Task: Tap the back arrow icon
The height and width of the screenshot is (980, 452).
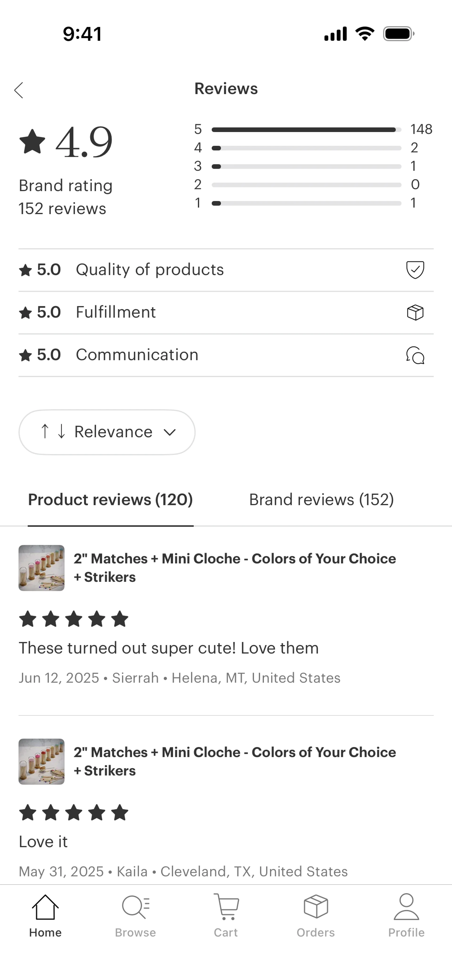Action: (x=19, y=90)
